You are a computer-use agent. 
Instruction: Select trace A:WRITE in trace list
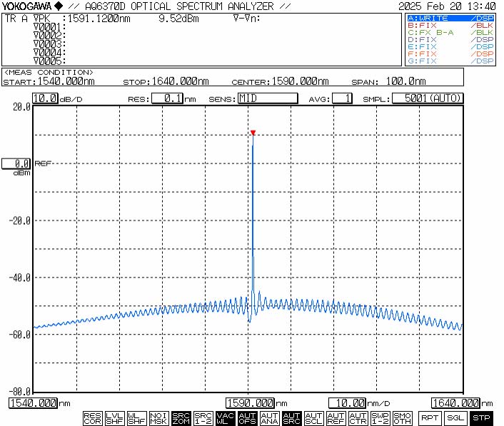click(x=450, y=18)
